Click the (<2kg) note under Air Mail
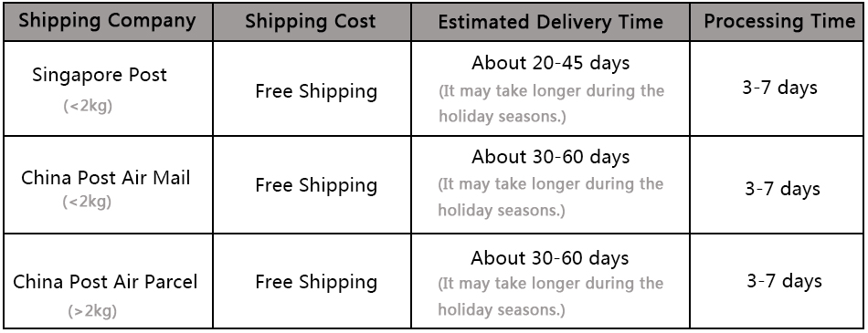 pos(87,202)
